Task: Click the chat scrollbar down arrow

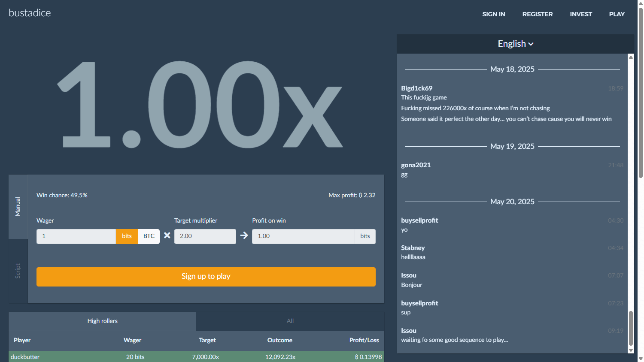Action: coord(631,350)
